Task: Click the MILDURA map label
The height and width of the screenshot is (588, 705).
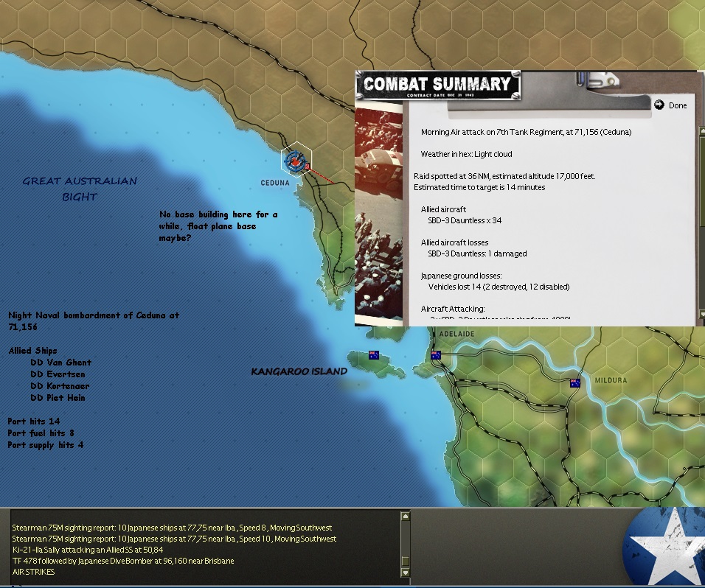Action: point(611,380)
